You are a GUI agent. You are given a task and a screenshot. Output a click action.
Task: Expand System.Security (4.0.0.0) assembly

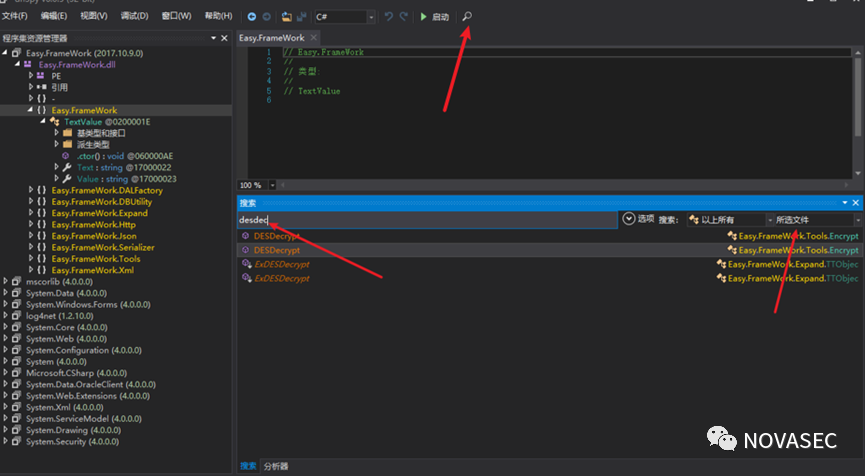pyautogui.click(x=6, y=441)
